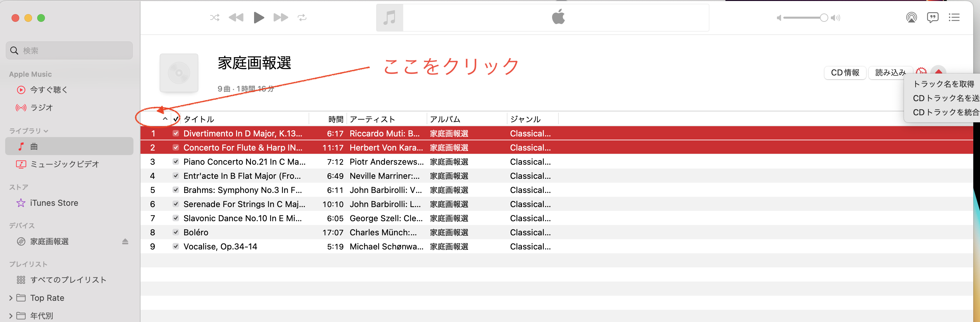Uncheck the Serenade For Strings track

pyautogui.click(x=176, y=204)
